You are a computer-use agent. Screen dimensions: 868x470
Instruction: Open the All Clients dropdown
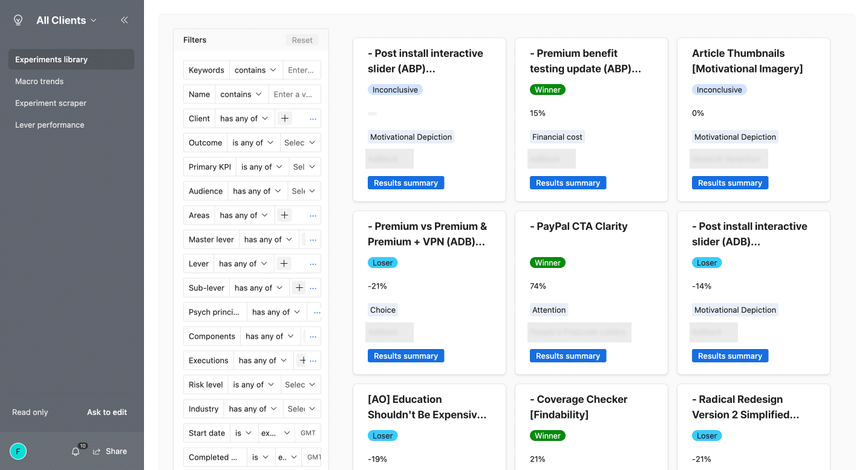[66, 20]
